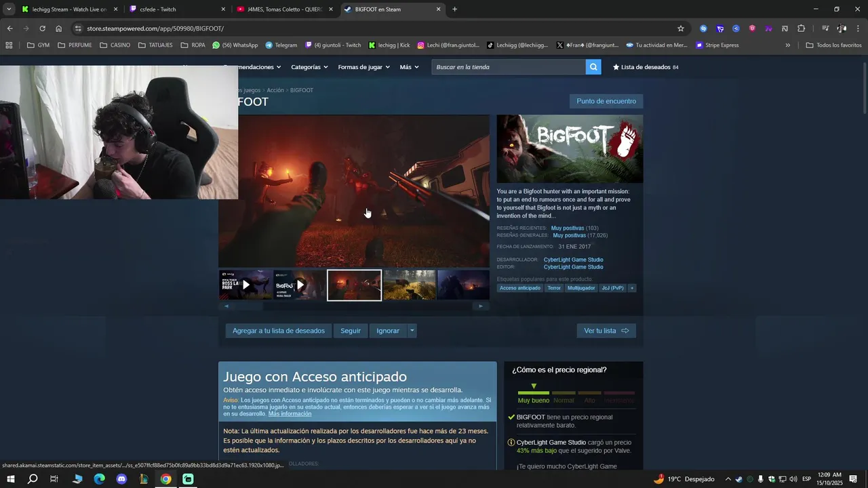Open the Windows Start menu
This screenshot has height=488, width=868.
point(11,479)
